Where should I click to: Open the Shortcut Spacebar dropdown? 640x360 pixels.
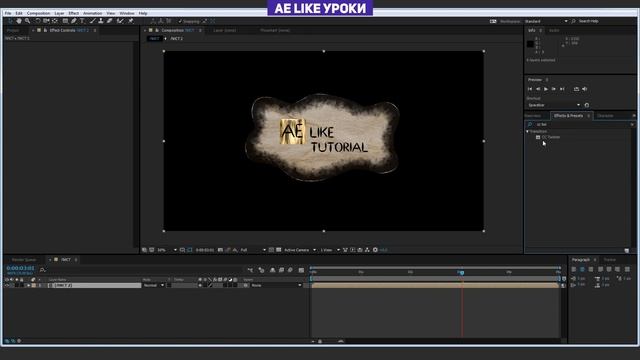click(x=553, y=105)
